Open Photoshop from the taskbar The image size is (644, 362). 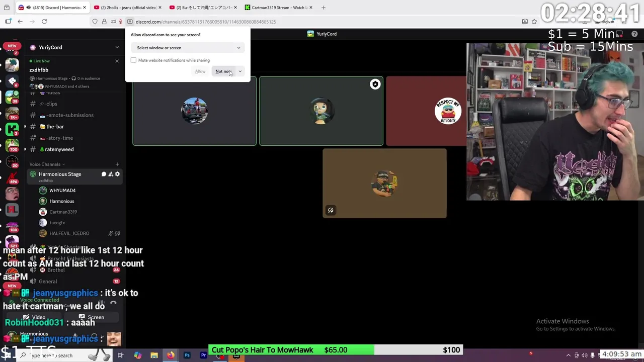pos(187,355)
